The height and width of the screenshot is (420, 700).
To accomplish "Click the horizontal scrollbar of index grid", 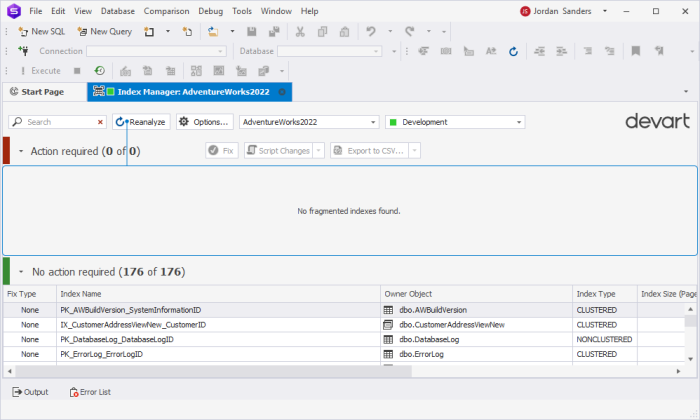I will pos(213,371).
